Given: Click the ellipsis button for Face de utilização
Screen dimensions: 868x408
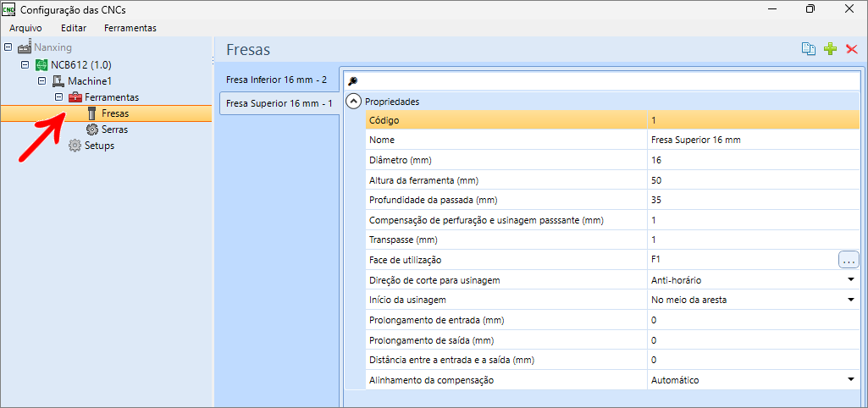Looking at the screenshot, I should 849,260.
